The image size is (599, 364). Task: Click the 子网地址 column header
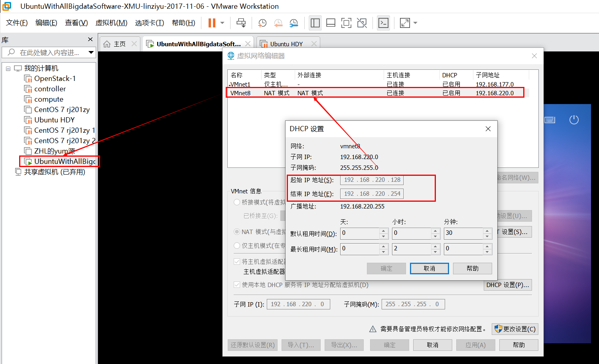point(501,75)
